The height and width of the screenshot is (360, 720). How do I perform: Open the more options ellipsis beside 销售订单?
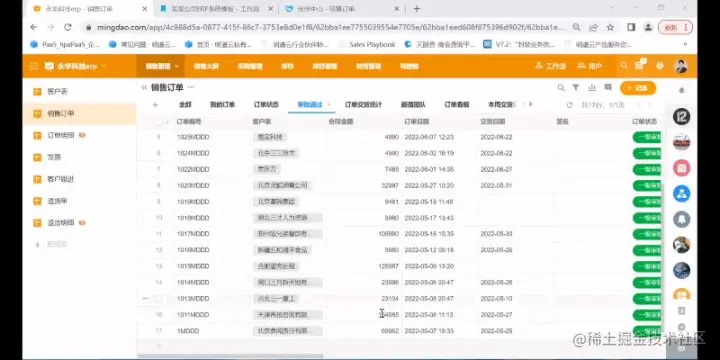[x=191, y=87]
